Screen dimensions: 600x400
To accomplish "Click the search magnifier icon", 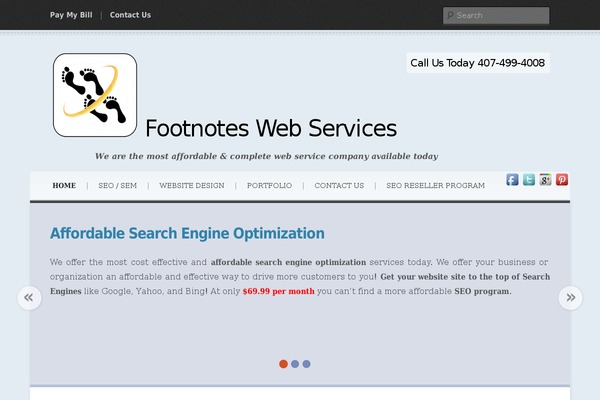I will (x=450, y=15).
